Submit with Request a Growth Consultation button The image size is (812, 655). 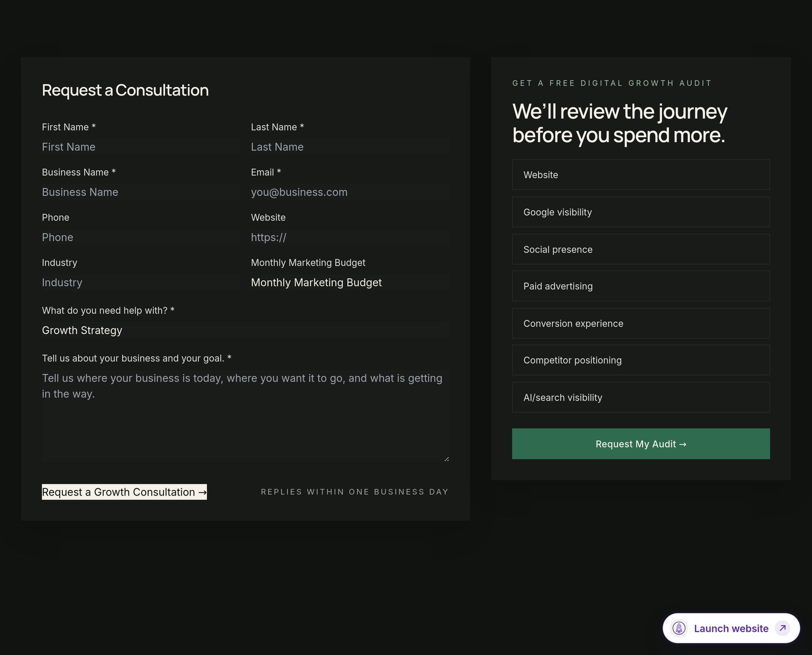124,492
